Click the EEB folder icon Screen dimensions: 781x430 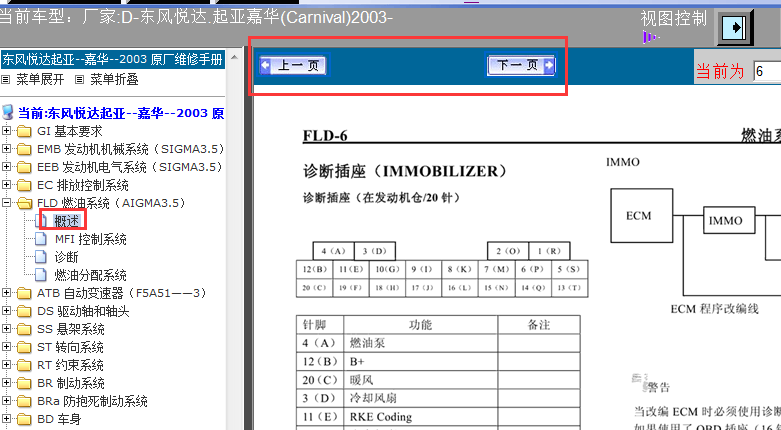[x=23, y=167]
